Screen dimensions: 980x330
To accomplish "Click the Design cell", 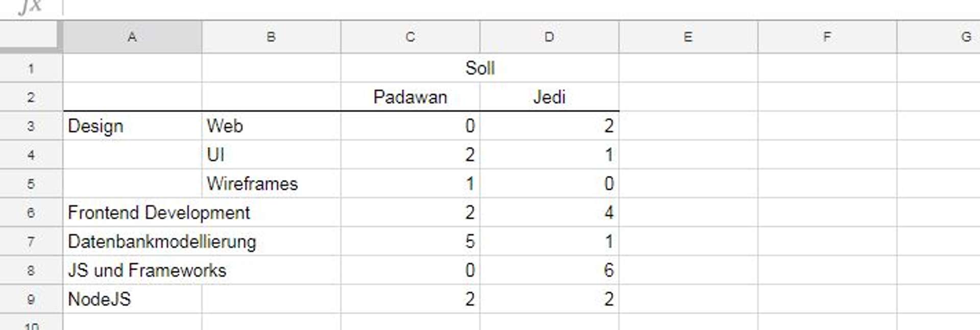I will (x=133, y=125).
